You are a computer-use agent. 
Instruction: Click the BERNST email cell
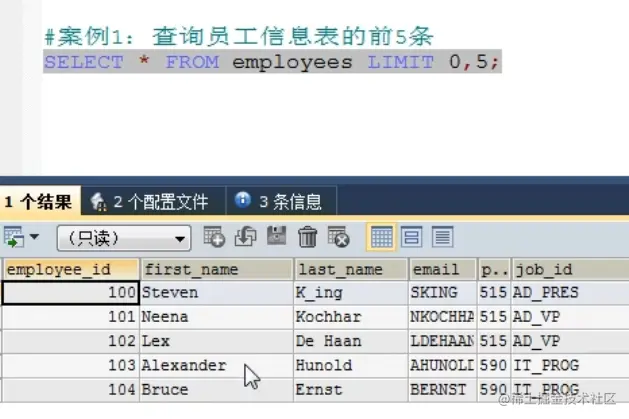pyautogui.click(x=443, y=390)
